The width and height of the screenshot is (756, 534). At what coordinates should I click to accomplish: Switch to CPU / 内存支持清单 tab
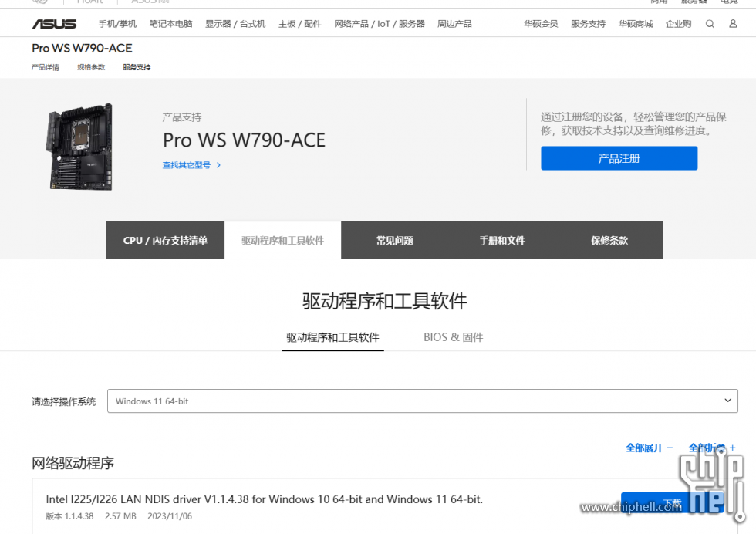165,240
